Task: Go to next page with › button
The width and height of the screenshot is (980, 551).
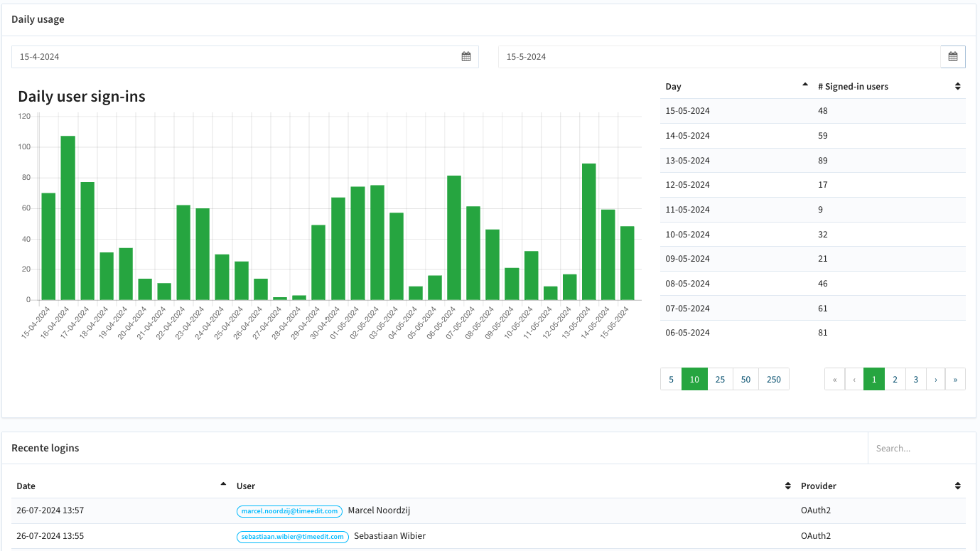Action: [936, 379]
